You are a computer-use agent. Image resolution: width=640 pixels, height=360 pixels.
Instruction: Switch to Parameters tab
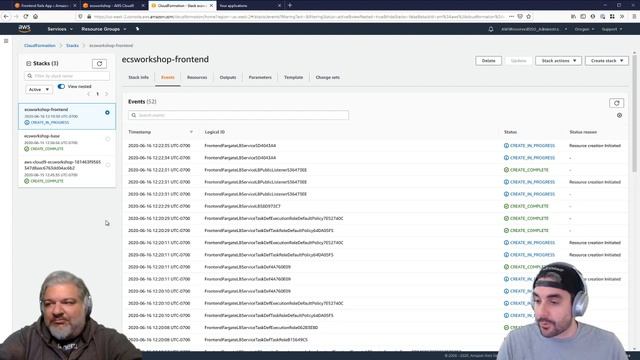(x=260, y=77)
